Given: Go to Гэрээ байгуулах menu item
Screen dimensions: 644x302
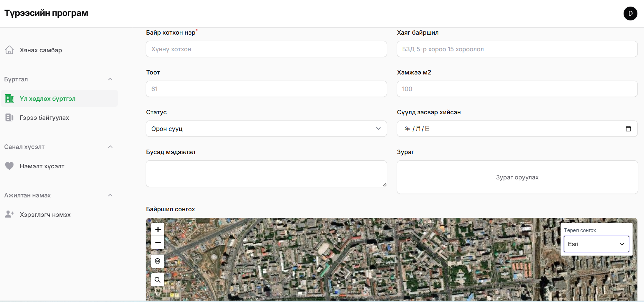Looking at the screenshot, I should (x=44, y=118).
